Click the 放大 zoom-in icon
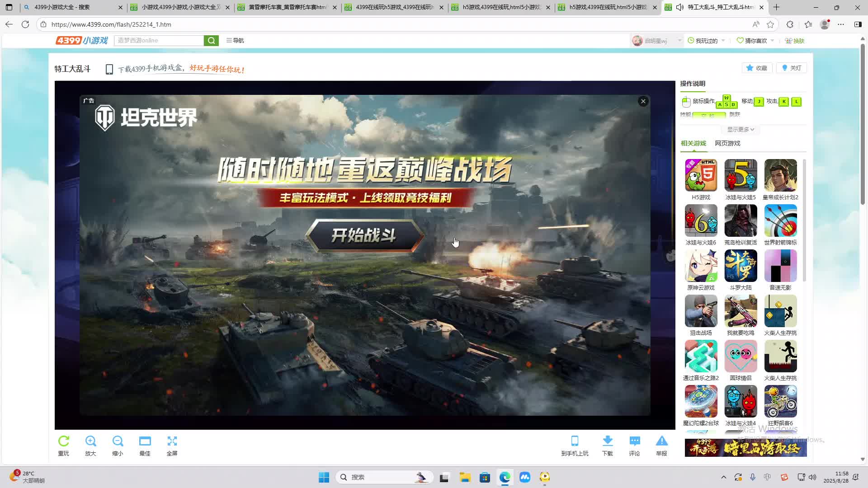 [90, 441]
